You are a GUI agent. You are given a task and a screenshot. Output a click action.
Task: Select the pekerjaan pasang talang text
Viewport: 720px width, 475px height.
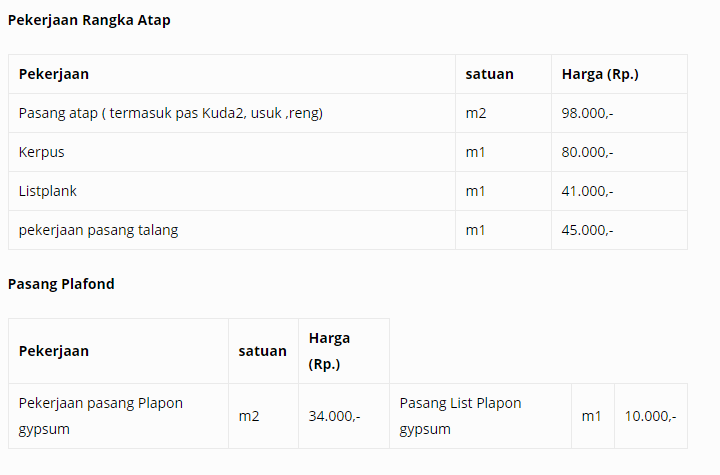98,230
